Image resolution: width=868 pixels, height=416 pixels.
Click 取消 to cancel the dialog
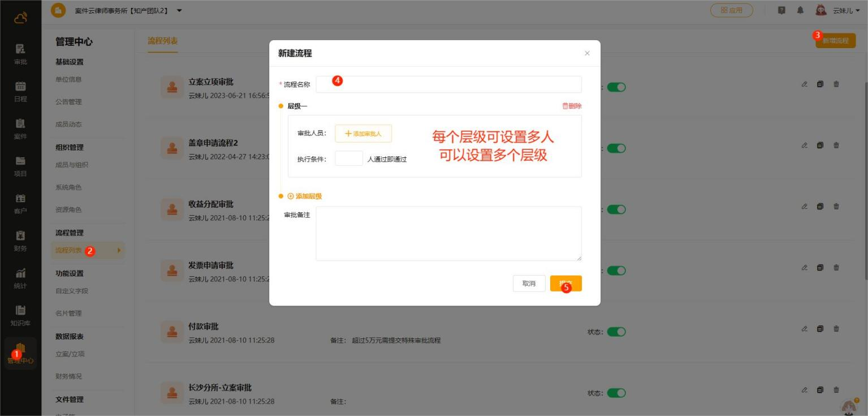529,284
